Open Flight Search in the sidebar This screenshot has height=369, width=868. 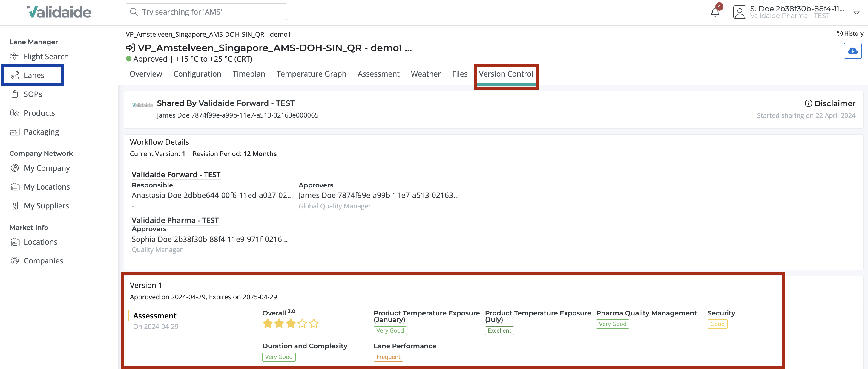(x=46, y=56)
